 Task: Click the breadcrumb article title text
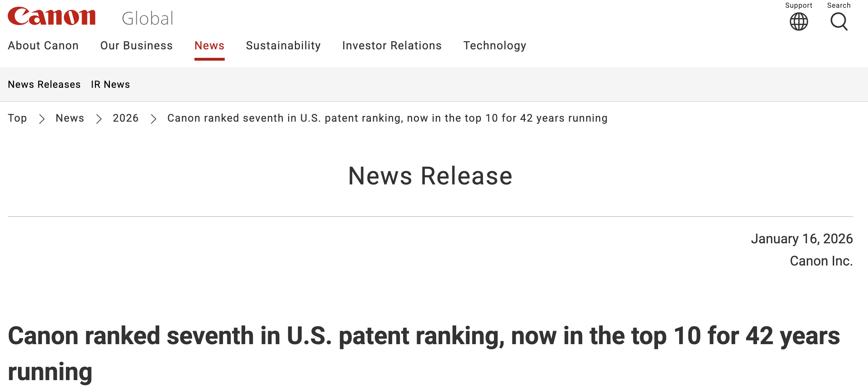387,118
